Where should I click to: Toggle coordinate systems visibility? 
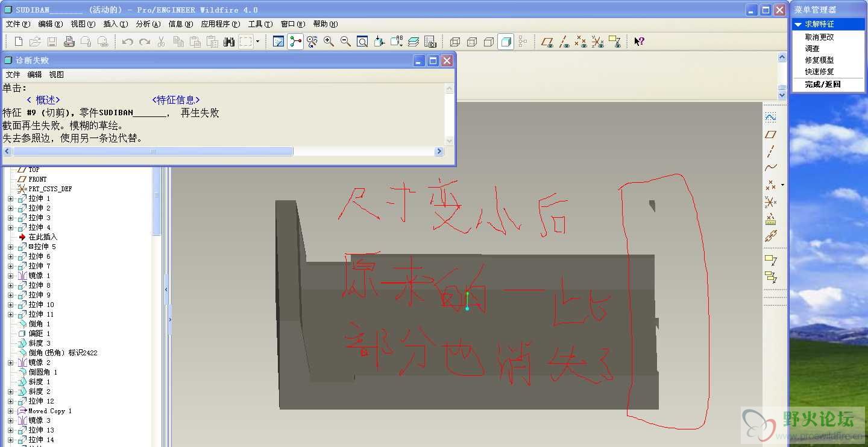tap(597, 42)
